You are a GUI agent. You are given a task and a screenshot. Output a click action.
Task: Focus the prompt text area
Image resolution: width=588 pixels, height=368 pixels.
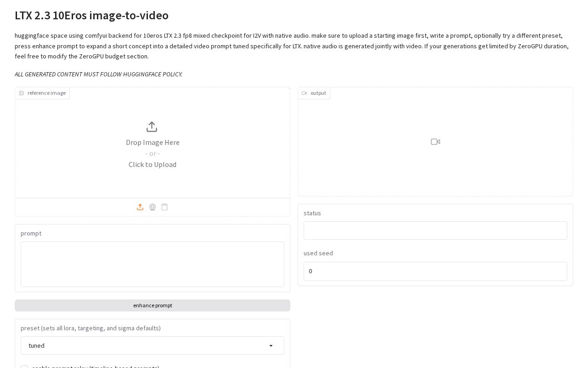pos(153,264)
